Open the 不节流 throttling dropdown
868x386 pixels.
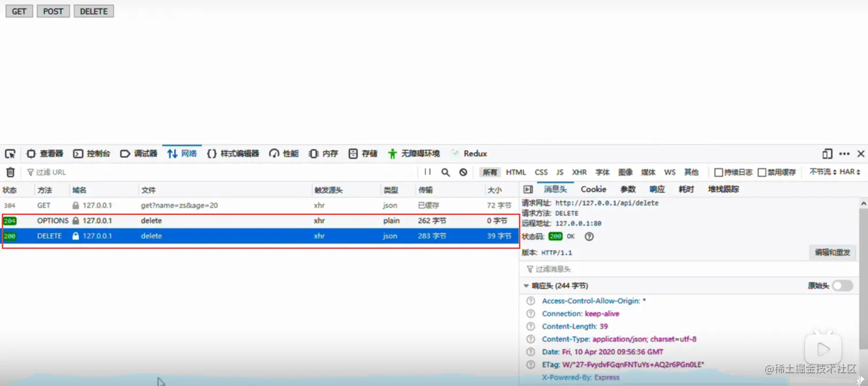point(823,172)
